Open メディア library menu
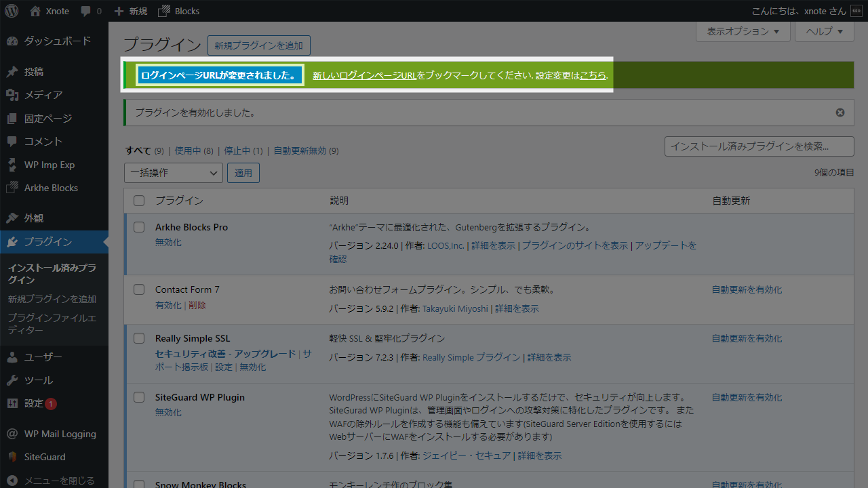 (x=54, y=95)
